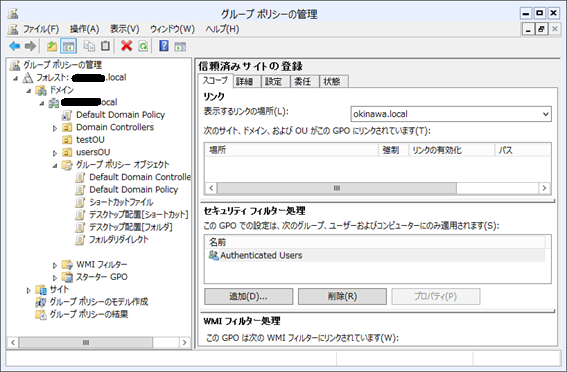Click the 強制 column header

point(393,150)
